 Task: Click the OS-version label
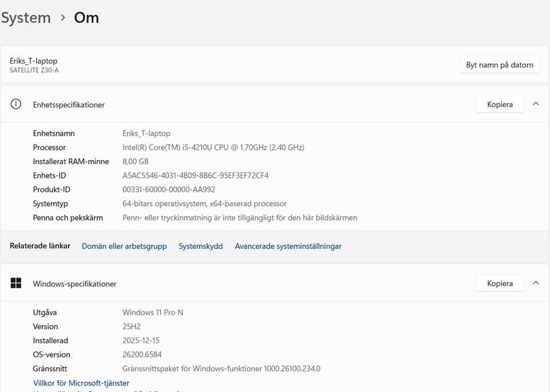tap(52, 354)
